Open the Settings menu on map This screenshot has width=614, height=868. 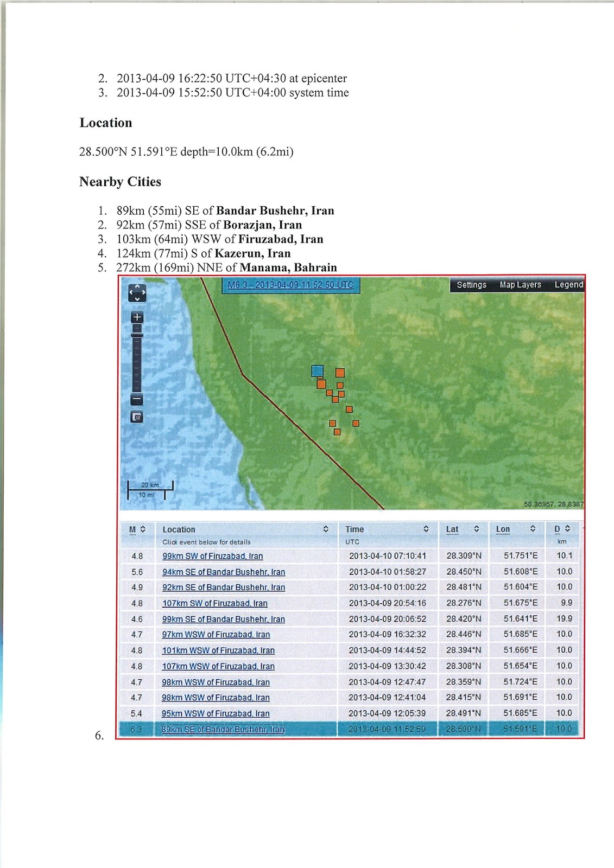(471, 285)
